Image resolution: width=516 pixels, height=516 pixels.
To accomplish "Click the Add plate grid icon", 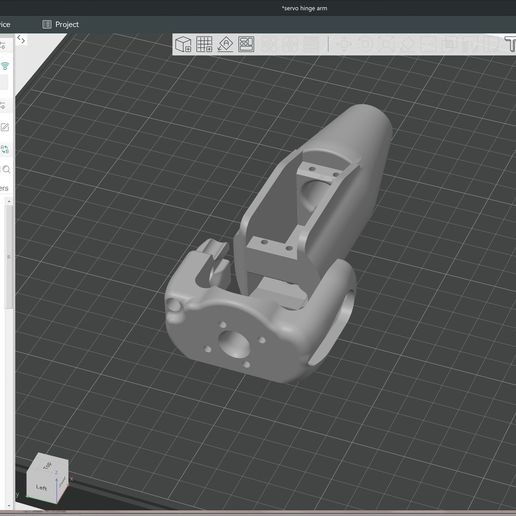I will [x=204, y=44].
